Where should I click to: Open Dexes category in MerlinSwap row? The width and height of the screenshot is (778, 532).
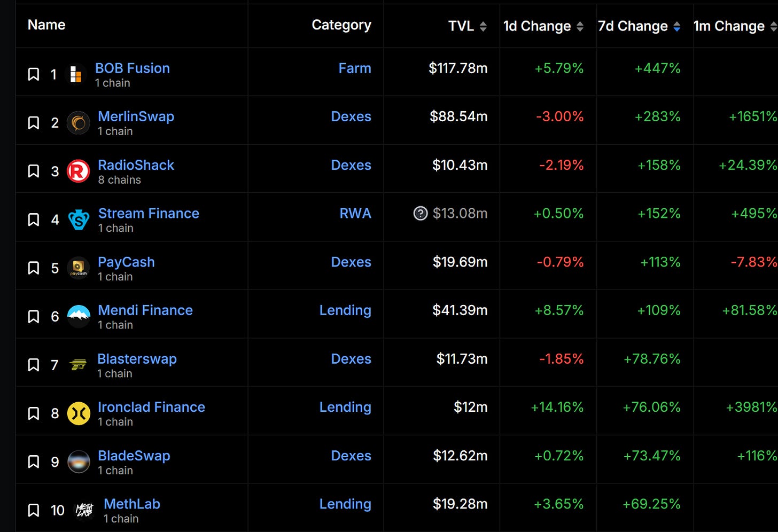click(351, 116)
